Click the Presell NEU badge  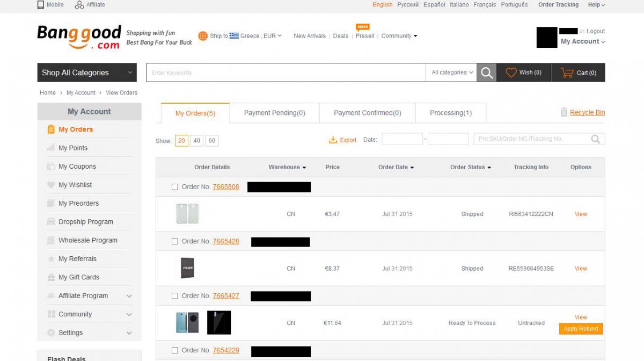(363, 27)
